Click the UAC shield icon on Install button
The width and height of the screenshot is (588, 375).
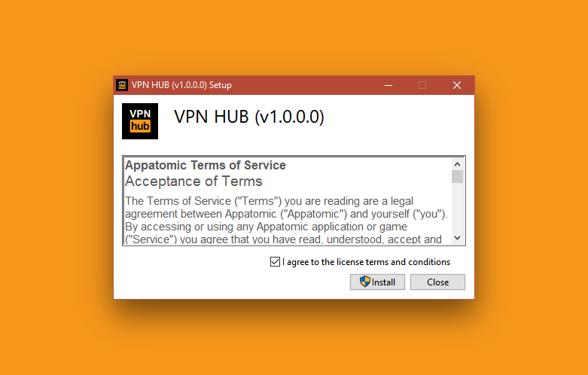coord(365,282)
